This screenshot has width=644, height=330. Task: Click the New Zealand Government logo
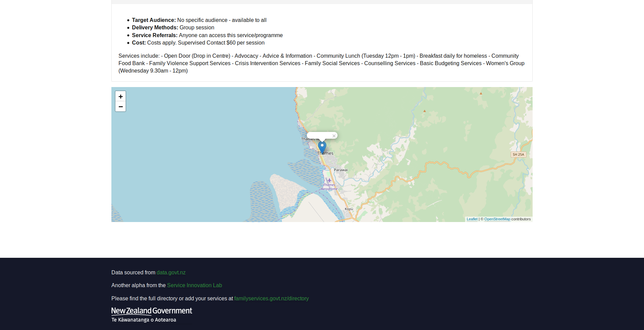point(152,315)
